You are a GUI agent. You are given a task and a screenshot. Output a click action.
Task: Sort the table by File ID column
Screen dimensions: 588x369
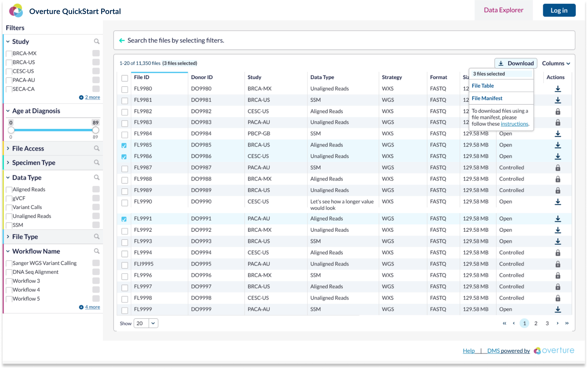tap(142, 77)
